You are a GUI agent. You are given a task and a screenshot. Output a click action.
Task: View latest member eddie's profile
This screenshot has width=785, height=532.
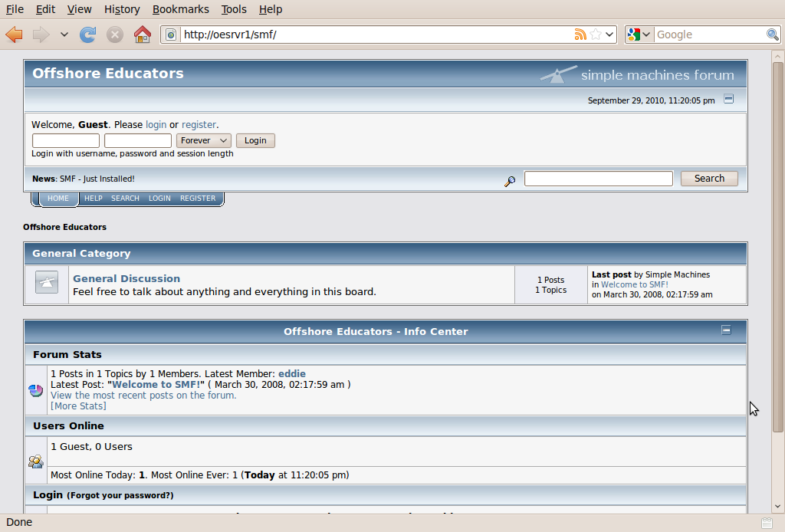(292, 374)
